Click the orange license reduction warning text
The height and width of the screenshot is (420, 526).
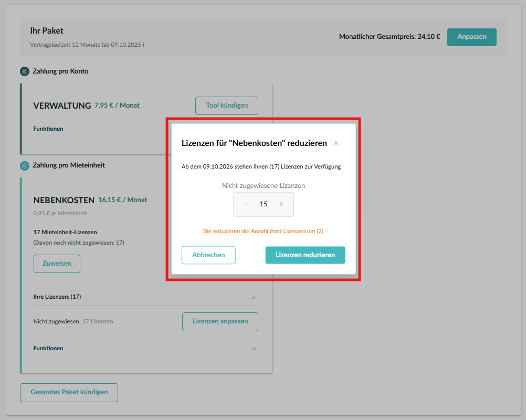263,231
